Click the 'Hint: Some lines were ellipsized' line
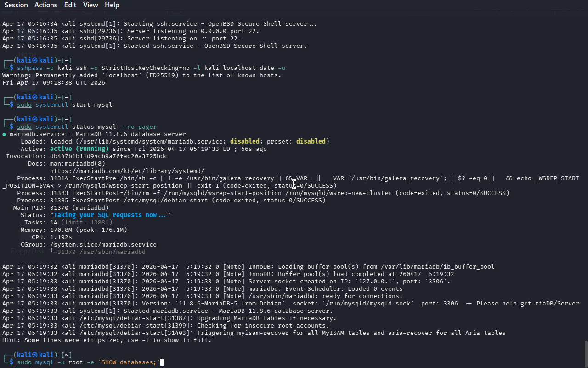Viewport: 588px width, 368px height. tap(107, 340)
